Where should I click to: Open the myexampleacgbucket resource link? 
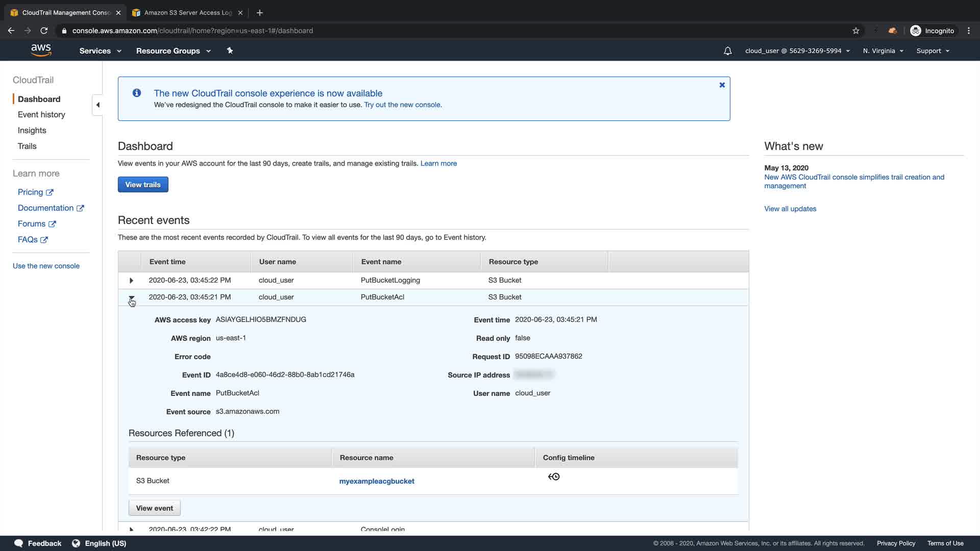click(x=377, y=481)
